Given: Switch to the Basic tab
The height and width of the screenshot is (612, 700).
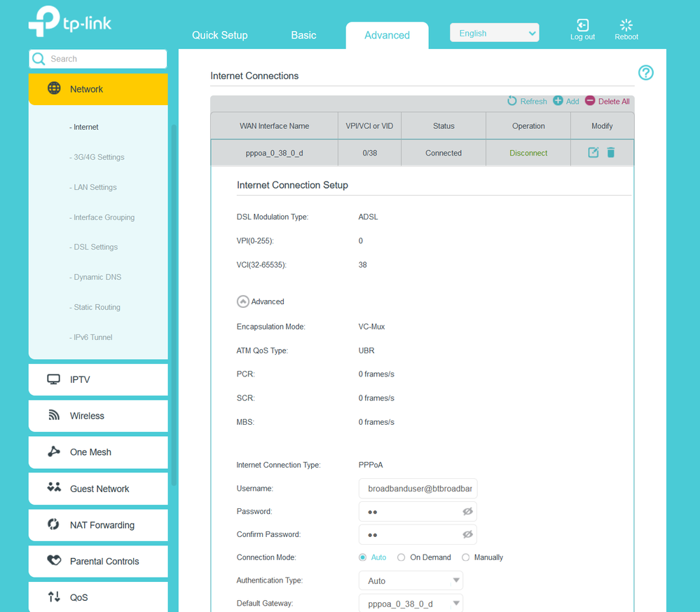Looking at the screenshot, I should point(303,34).
